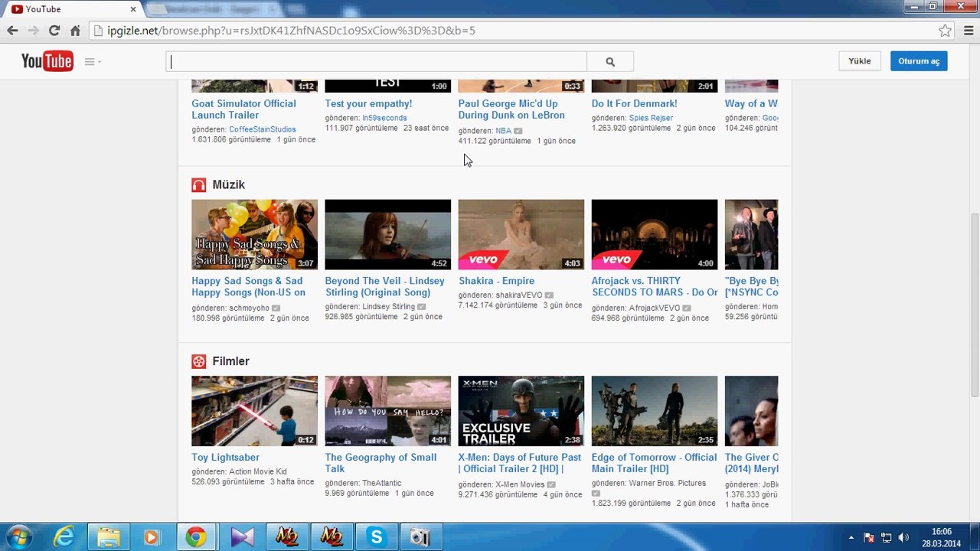Visit the Spies Rejser channel
This screenshot has width=980, height=551.
pos(651,118)
